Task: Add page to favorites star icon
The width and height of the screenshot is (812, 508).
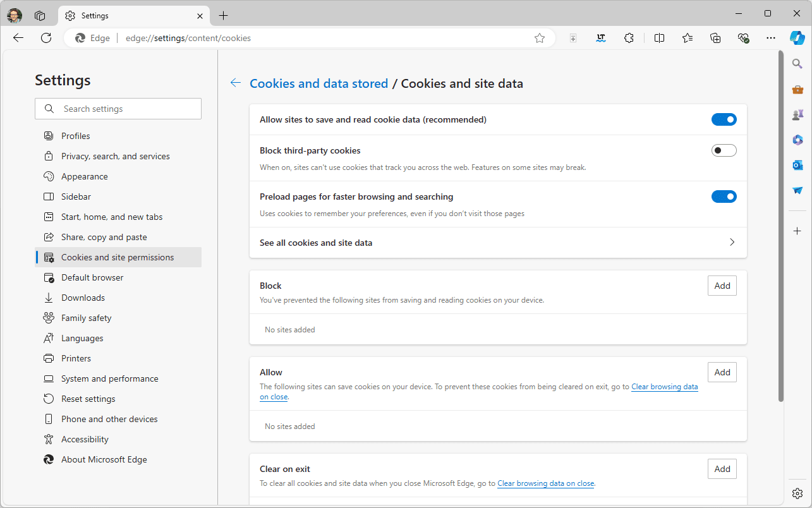Action: [x=540, y=38]
